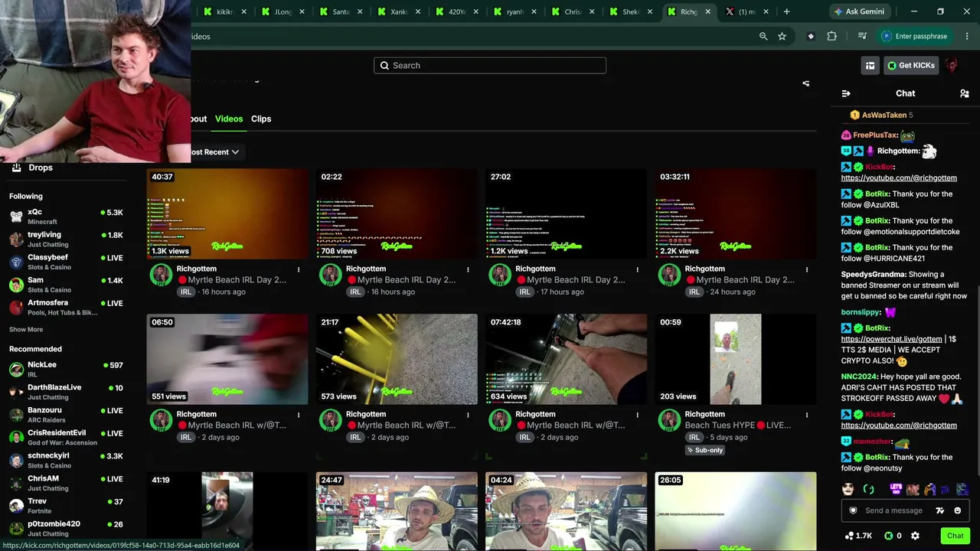Open new browser tab with plus button

click(786, 11)
